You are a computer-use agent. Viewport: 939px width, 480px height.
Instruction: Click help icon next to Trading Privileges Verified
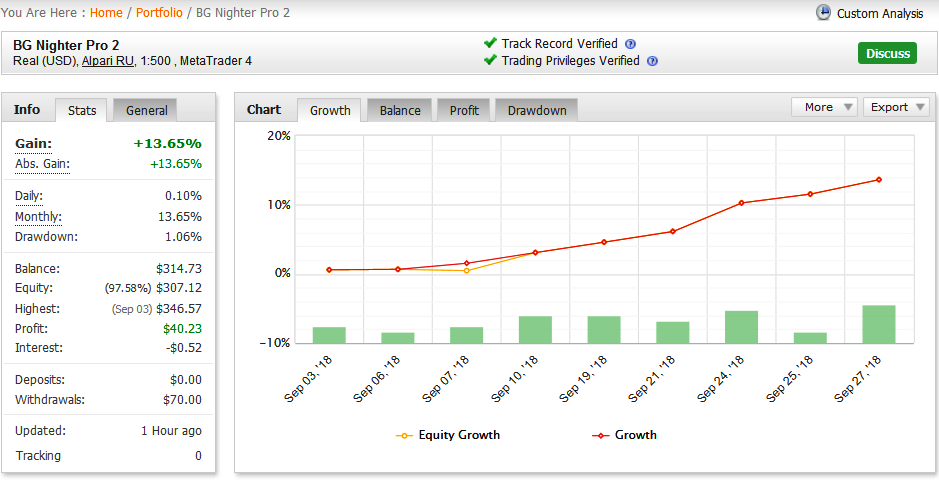653,61
